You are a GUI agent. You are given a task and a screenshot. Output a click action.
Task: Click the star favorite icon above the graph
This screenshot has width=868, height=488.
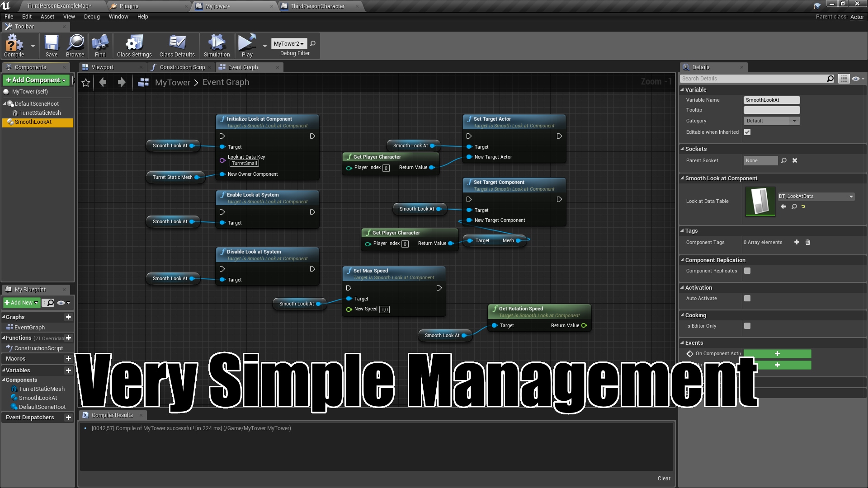pos(85,82)
